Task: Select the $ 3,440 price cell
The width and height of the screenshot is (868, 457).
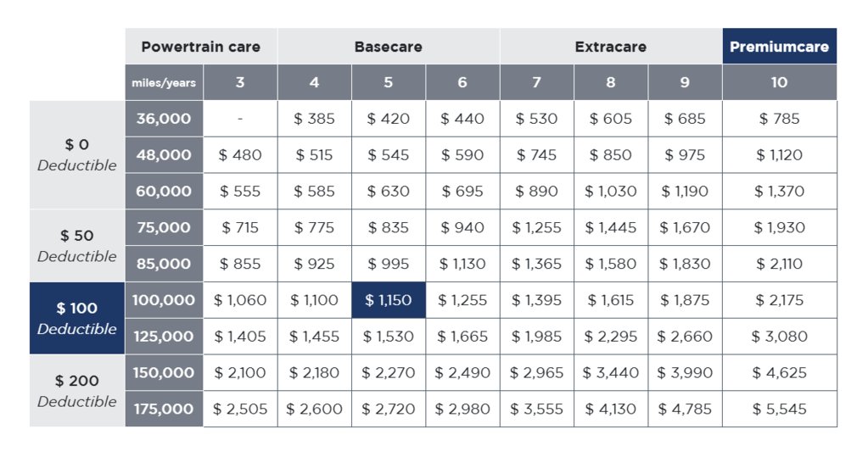Action: [x=611, y=373]
